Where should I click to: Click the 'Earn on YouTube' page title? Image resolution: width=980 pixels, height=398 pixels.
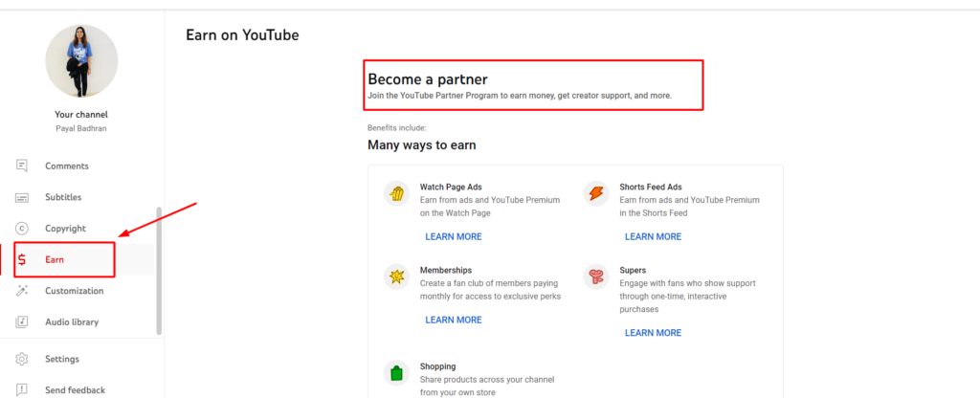coord(242,35)
